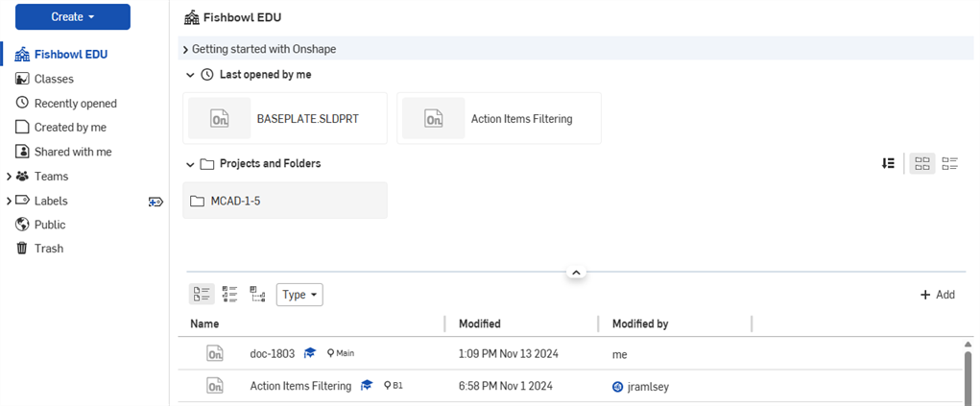Go to Recently opened documents
The image size is (980, 406).
[x=75, y=103]
